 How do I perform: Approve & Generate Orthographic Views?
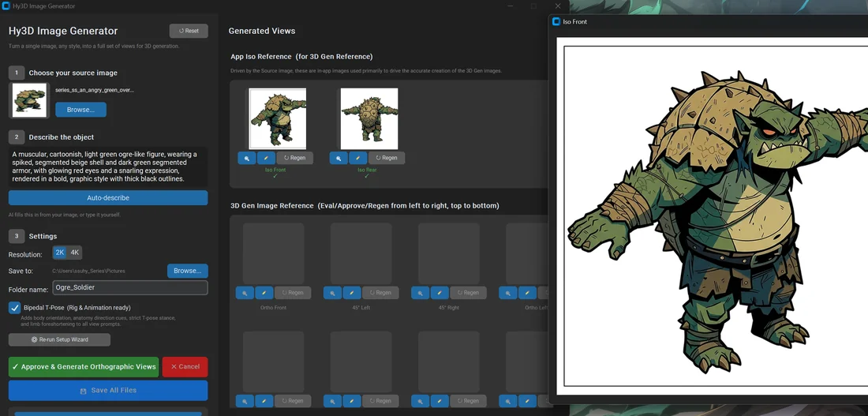[x=84, y=367]
